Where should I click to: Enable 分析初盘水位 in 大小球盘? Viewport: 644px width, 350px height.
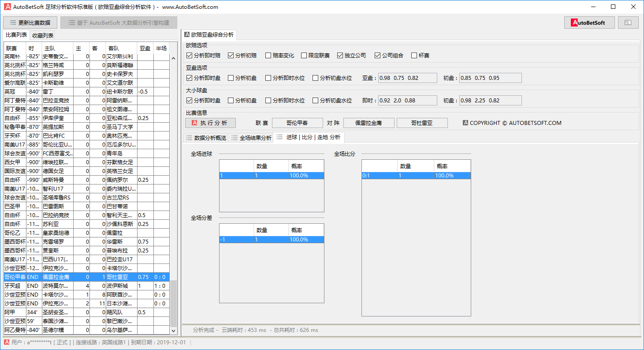tap(332, 101)
